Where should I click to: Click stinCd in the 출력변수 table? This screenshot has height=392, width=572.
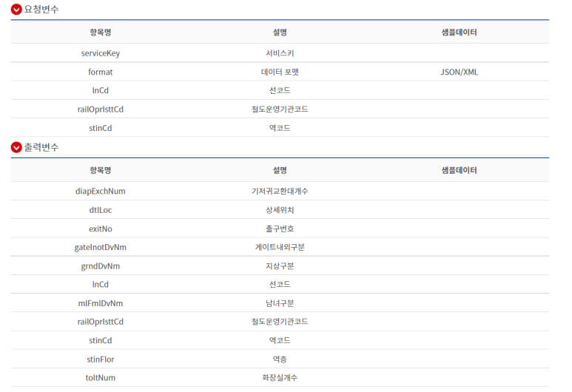tap(101, 340)
